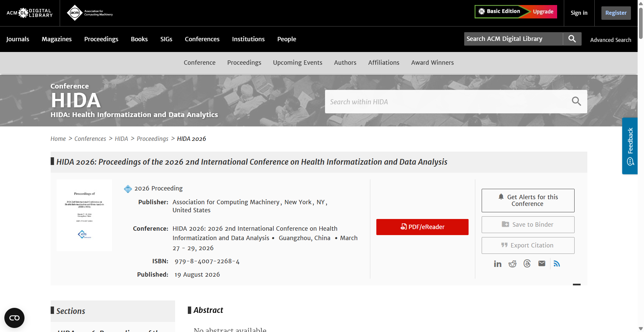Share proceedings on Threads
Image resolution: width=644 pixels, height=332 pixels.
pos(527,264)
